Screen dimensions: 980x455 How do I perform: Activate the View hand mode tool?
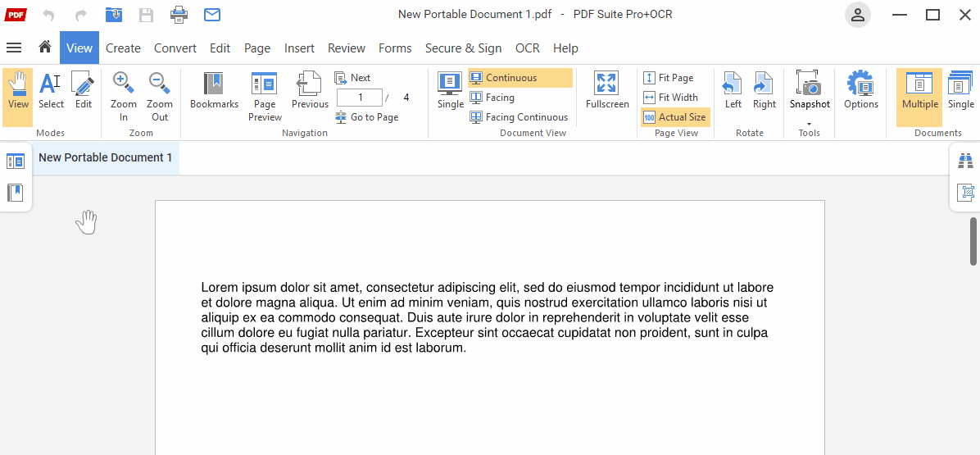18,97
